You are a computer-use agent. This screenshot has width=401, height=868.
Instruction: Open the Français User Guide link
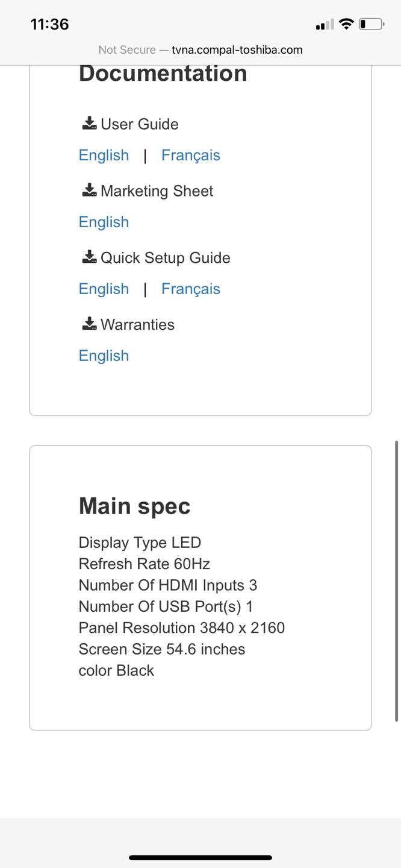[191, 155]
